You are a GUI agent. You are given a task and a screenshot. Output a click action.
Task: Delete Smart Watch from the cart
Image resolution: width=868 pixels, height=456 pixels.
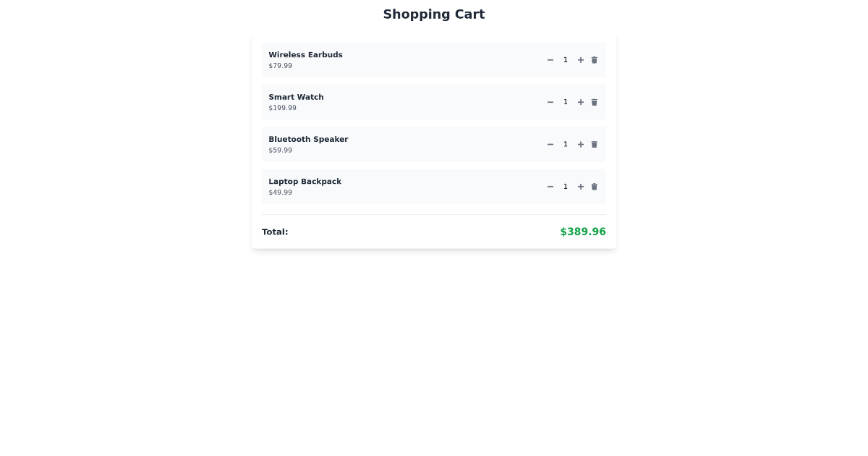[594, 102]
